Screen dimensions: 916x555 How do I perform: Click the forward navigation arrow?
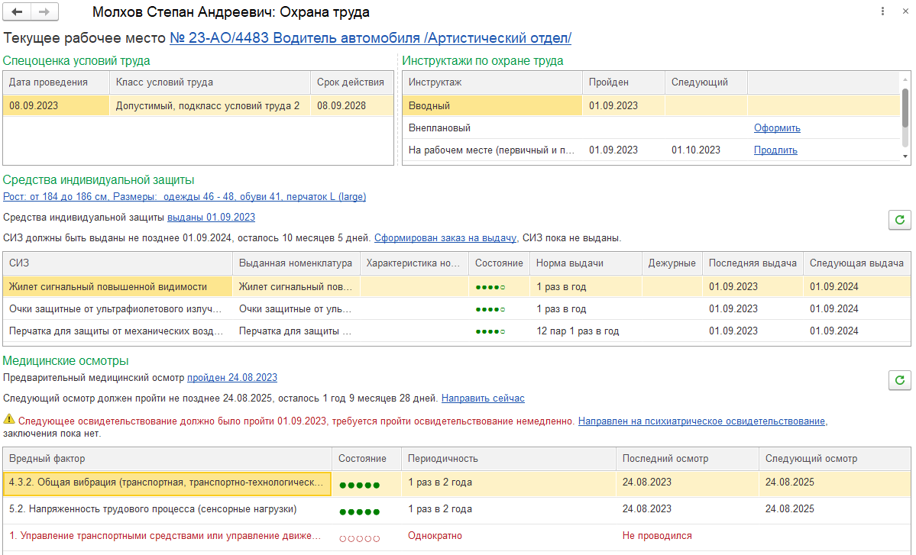[x=44, y=13]
